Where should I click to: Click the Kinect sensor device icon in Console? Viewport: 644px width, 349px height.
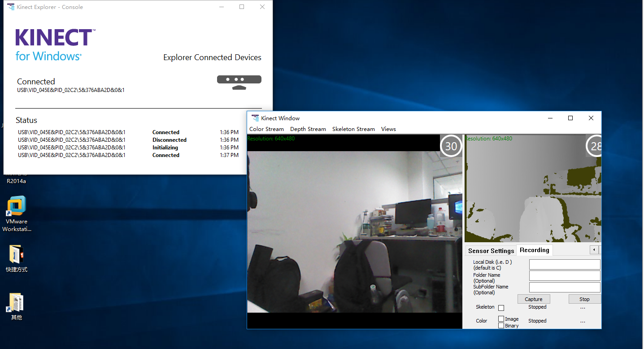point(239,83)
